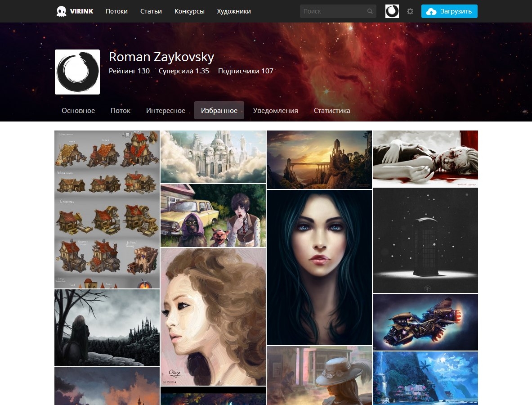This screenshot has width=532, height=405.
Task: Go to Статьи in the top navigation
Action: coord(151,11)
